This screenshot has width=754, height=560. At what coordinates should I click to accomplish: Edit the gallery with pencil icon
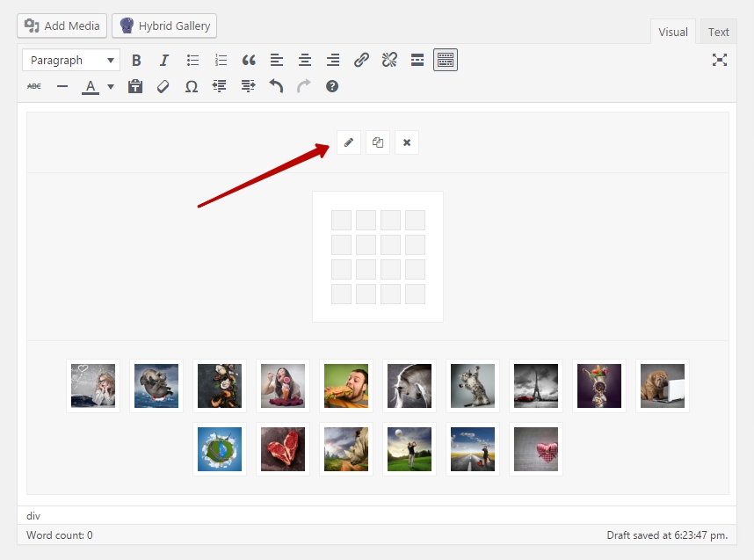point(349,142)
